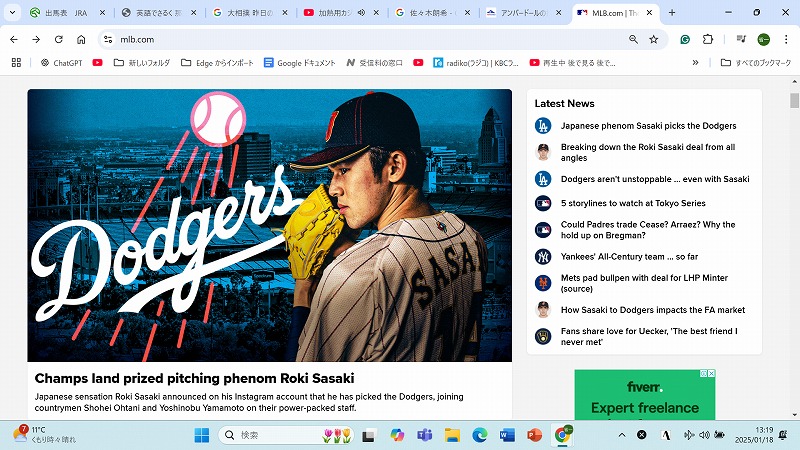Click the mlb.com address bar

tap(367, 39)
